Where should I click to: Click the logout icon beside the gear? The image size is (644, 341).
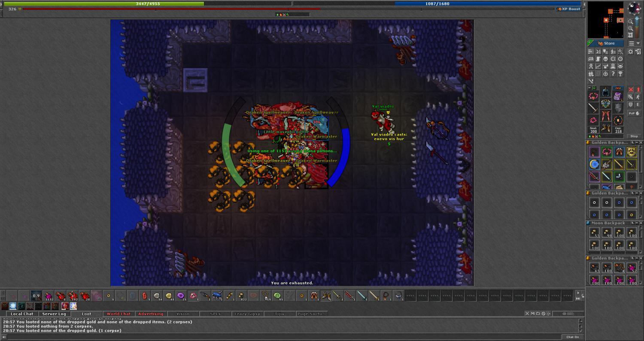click(638, 51)
